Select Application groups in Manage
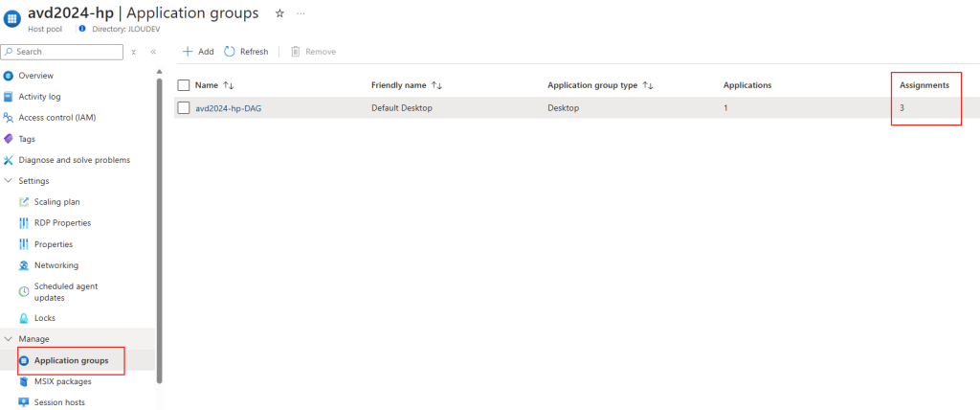This screenshot has height=410, width=980. pos(71,360)
